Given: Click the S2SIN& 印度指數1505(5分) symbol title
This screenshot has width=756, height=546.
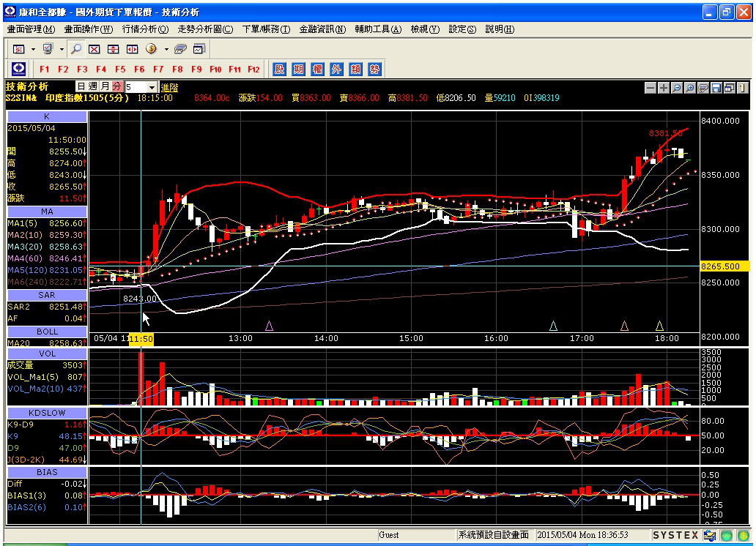Looking at the screenshot, I should (67, 98).
